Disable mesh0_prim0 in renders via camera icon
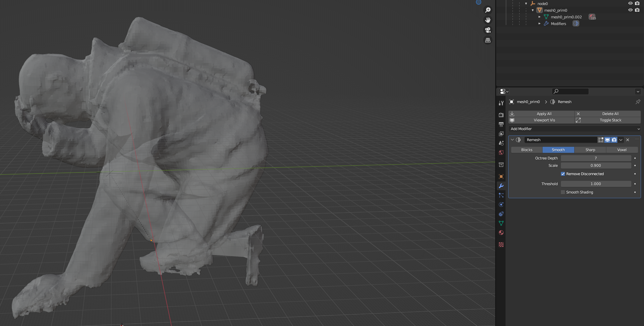 [x=637, y=10]
